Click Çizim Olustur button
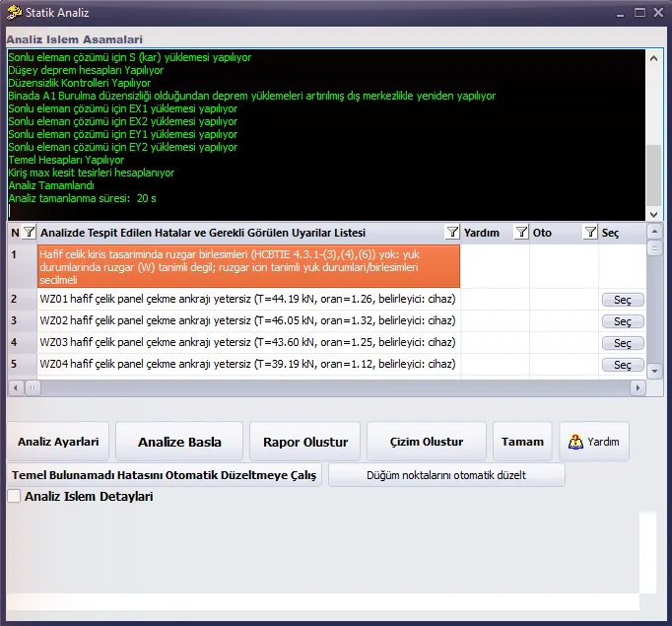Image resolution: width=672 pixels, height=626 pixels. (x=427, y=442)
